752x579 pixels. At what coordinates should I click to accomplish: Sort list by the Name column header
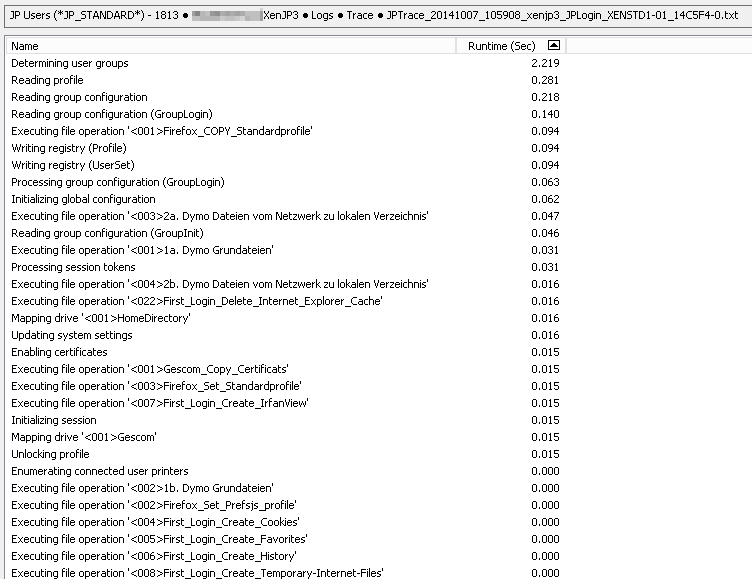point(25,46)
